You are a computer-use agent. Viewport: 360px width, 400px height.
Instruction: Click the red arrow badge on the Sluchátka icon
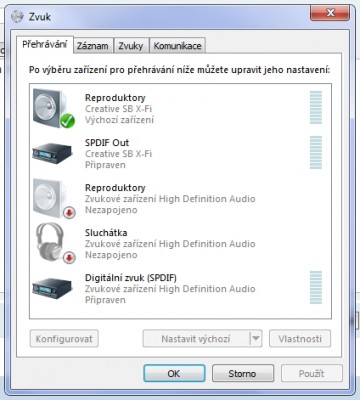[69, 257]
